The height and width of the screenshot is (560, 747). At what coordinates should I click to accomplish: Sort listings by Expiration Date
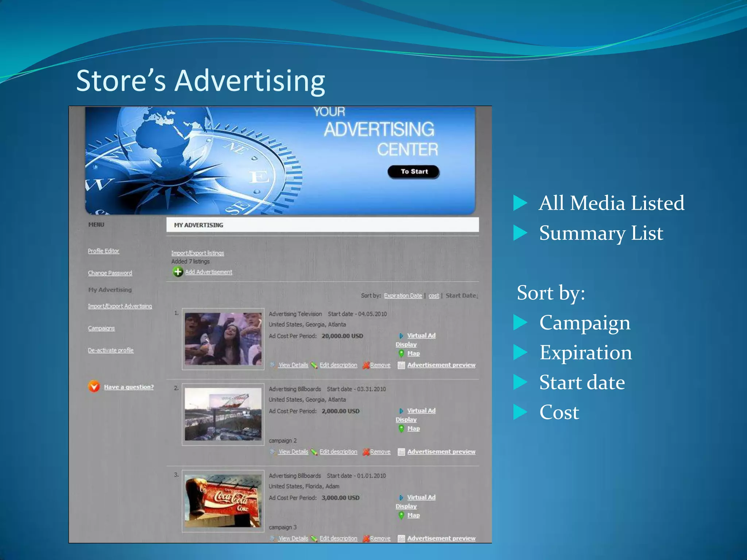403,296
